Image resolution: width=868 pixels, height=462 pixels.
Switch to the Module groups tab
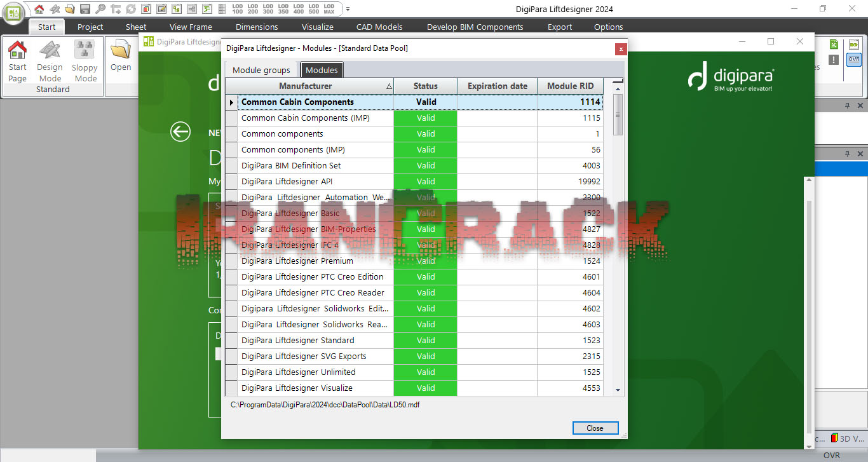tap(261, 70)
